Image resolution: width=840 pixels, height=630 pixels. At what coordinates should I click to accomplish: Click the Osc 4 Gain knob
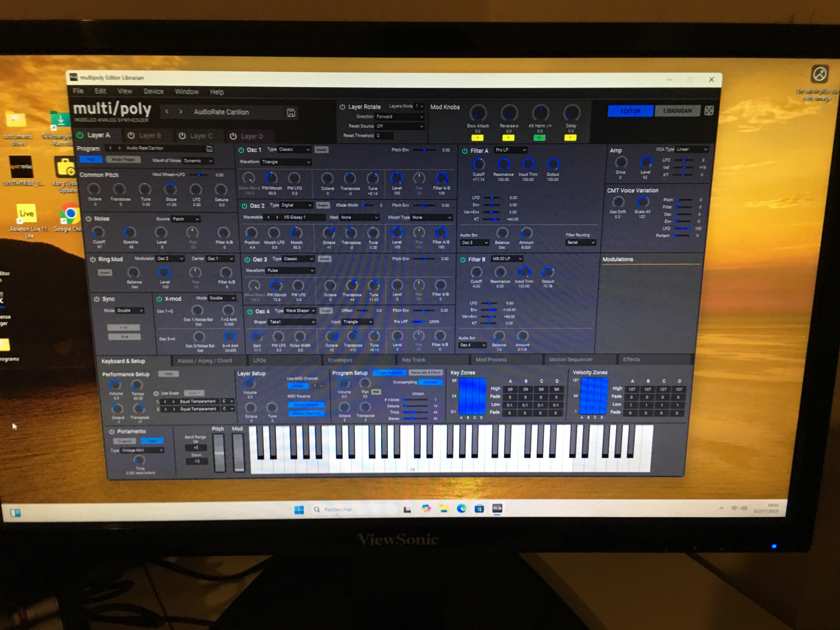pyautogui.click(x=257, y=336)
